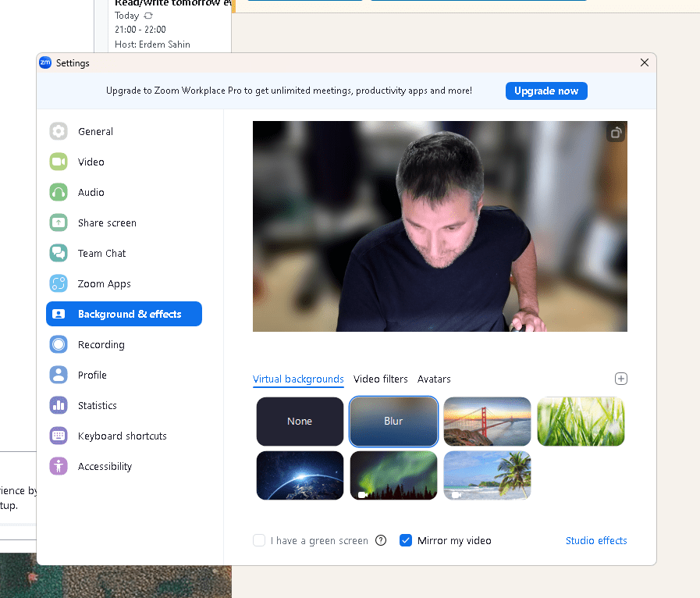700x598 pixels.
Task: Open Studio effects link
Action: click(x=596, y=540)
